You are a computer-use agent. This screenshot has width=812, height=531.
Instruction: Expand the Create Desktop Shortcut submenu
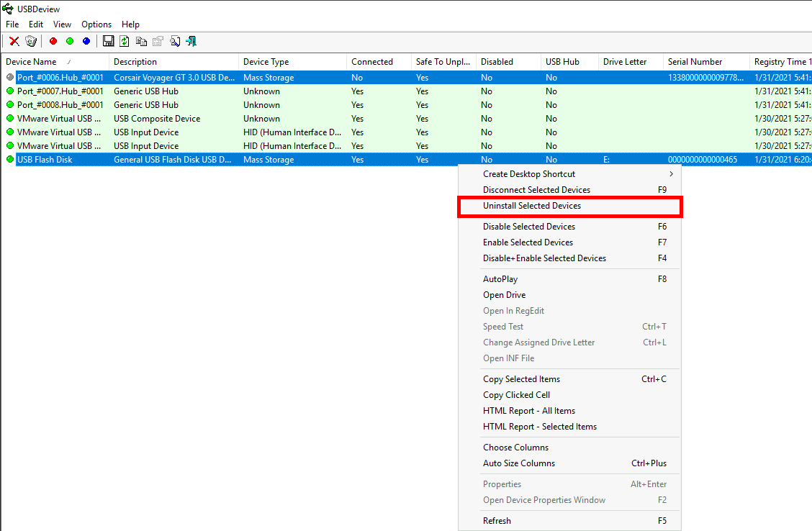click(528, 173)
